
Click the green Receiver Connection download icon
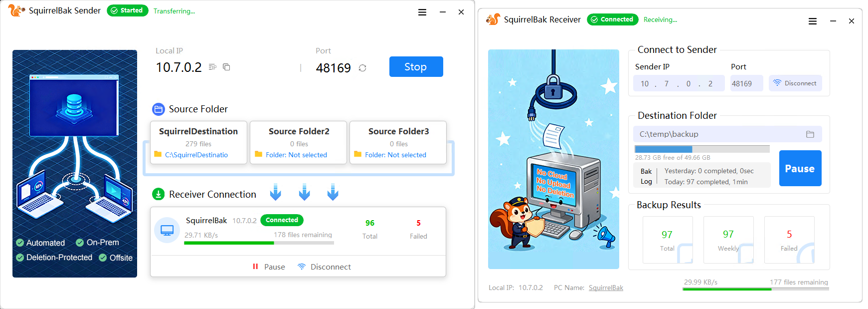tap(158, 194)
